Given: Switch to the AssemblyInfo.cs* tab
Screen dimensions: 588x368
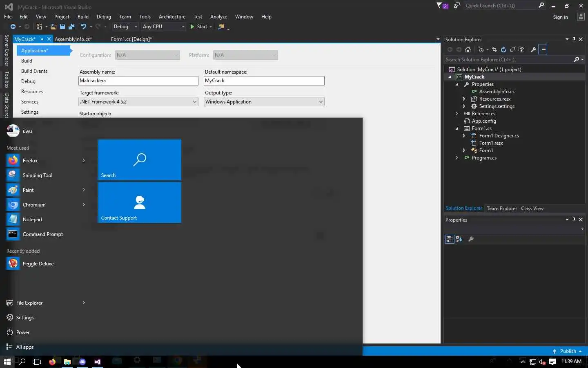Looking at the screenshot, I should (x=73, y=39).
